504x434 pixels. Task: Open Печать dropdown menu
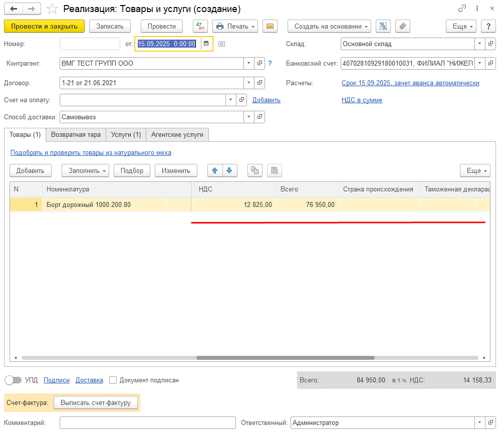pos(236,27)
